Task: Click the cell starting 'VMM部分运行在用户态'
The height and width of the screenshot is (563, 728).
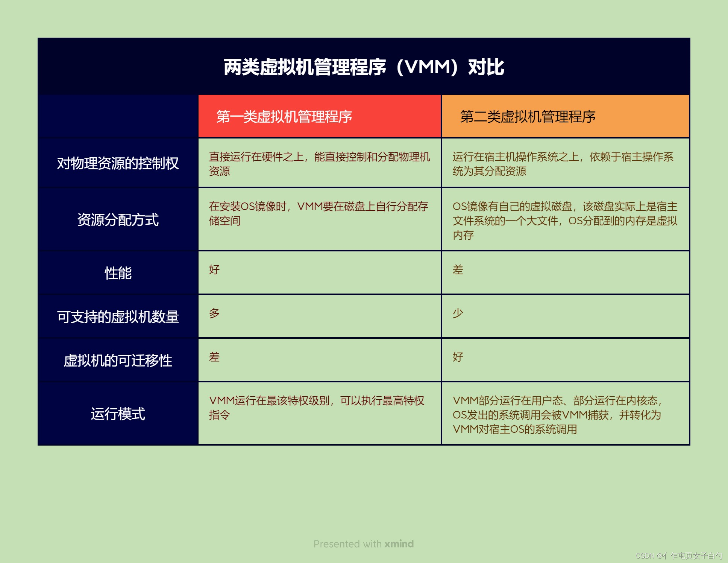Action: pyautogui.click(x=557, y=415)
